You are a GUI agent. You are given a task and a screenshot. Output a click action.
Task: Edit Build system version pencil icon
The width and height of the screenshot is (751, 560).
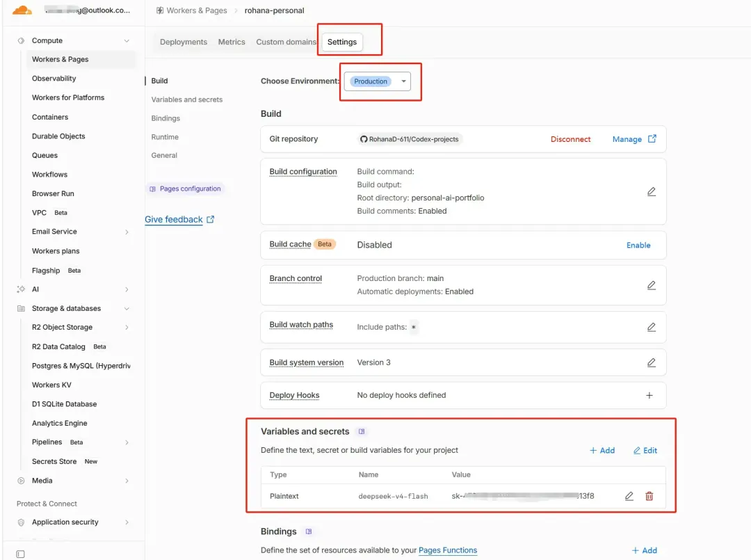(x=652, y=362)
